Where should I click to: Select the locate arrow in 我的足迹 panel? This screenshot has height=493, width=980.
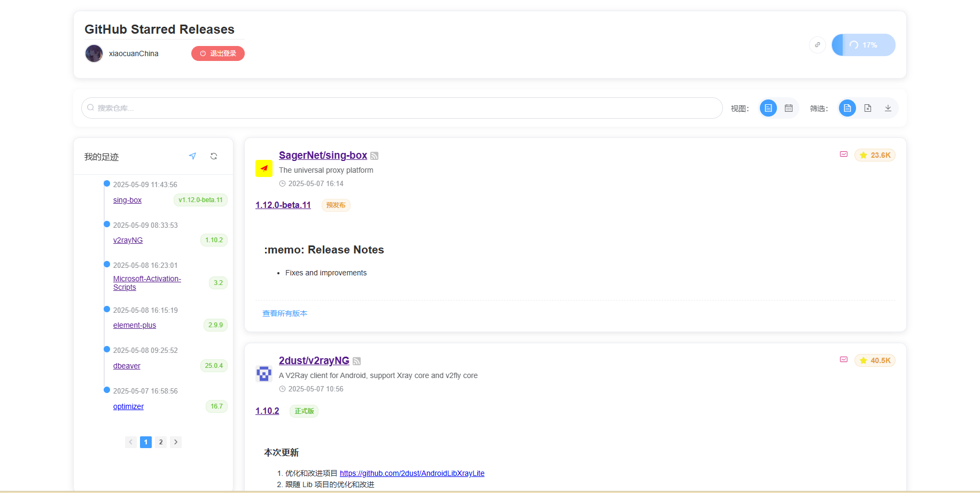point(192,156)
